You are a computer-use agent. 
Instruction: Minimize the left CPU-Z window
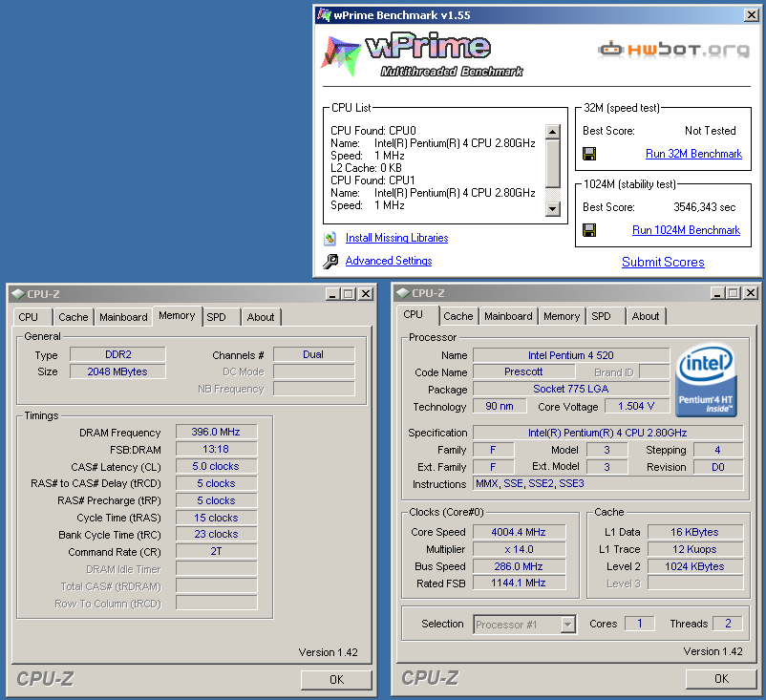pyautogui.click(x=332, y=293)
